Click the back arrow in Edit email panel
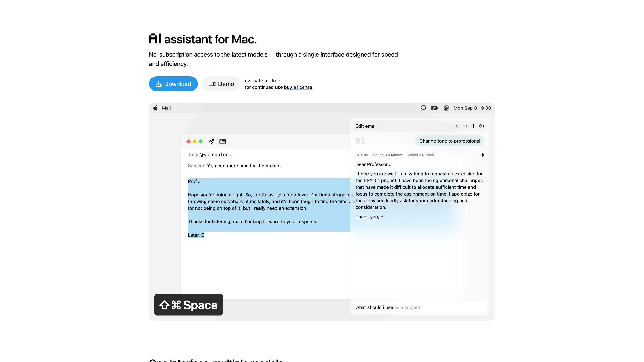Screen dimensions: 644x362 tap(457, 126)
